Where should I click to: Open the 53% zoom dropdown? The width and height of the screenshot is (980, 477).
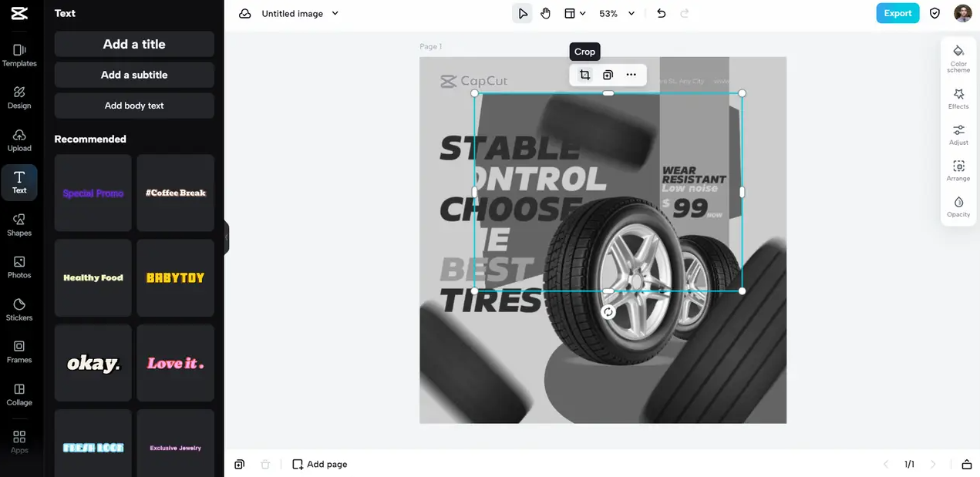[617, 13]
